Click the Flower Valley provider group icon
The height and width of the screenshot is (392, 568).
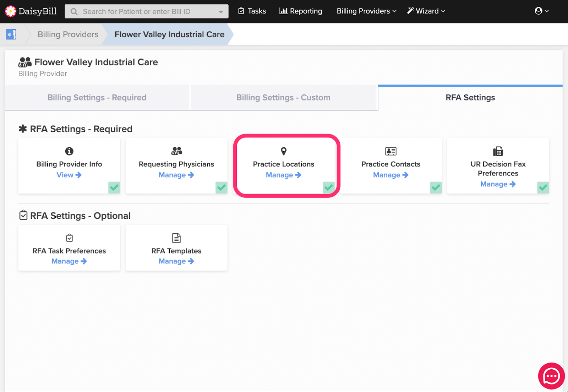(x=25, y=62)
